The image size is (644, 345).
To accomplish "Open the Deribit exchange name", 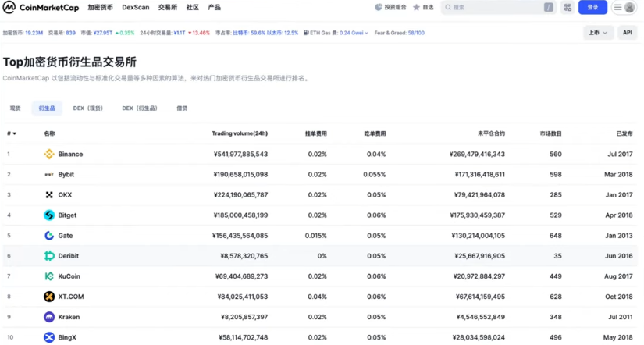I will coord(68,256).
